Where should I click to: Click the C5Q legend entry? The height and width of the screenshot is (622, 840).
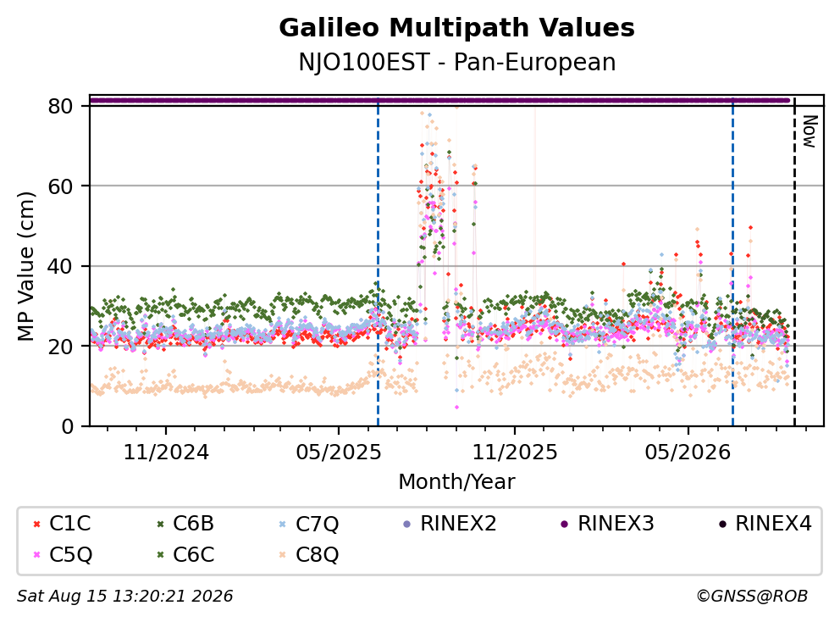point(62,555)
